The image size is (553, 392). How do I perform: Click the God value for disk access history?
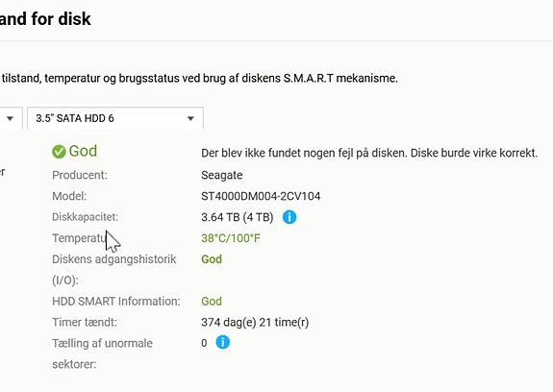(x=212, y=259)
